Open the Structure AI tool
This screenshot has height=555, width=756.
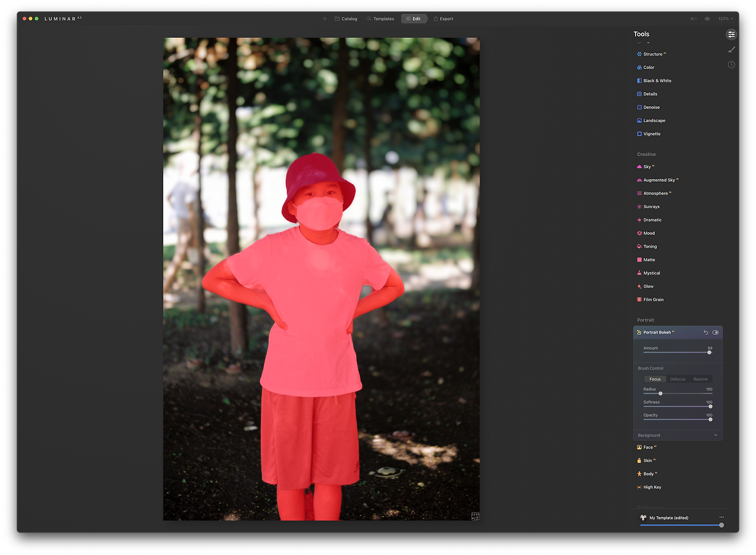pyautogui.click(x=651, y=54)
